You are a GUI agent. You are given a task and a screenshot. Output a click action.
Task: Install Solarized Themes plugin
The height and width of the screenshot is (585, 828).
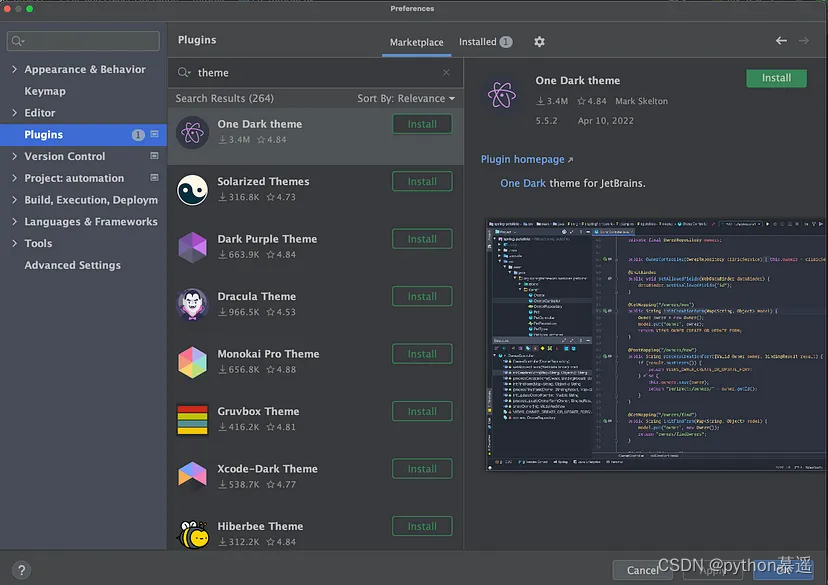pyautogui.click(x=422, y=182)
